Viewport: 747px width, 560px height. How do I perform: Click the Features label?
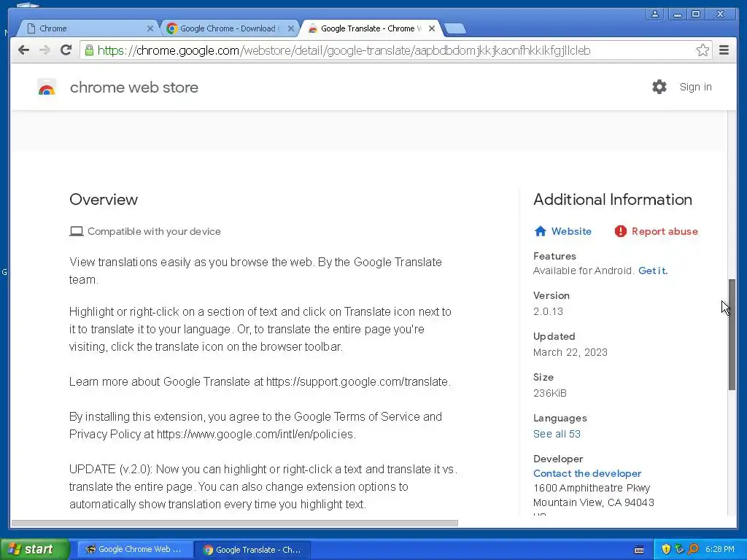554,256
